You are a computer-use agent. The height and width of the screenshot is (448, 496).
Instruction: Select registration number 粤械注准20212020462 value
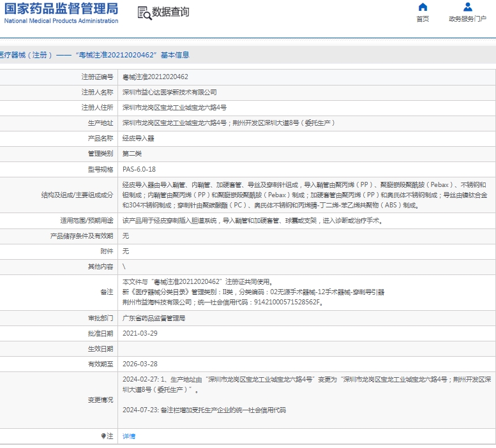click(155, 77)
